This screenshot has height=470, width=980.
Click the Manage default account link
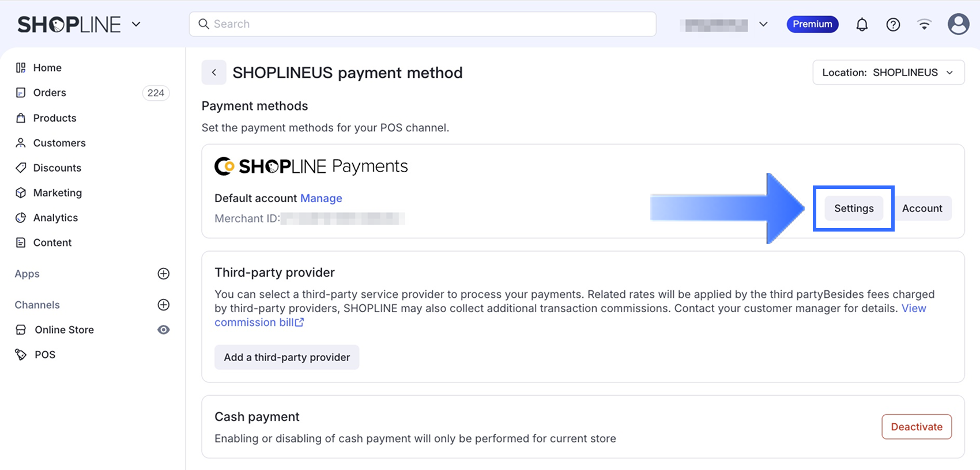tap(321, 198)
